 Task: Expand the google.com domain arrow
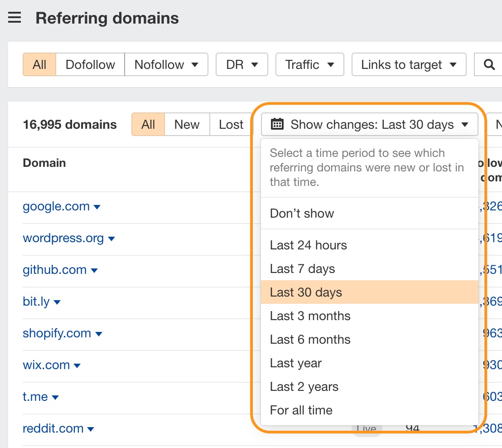pyautogui.click(x=97, y=207)
